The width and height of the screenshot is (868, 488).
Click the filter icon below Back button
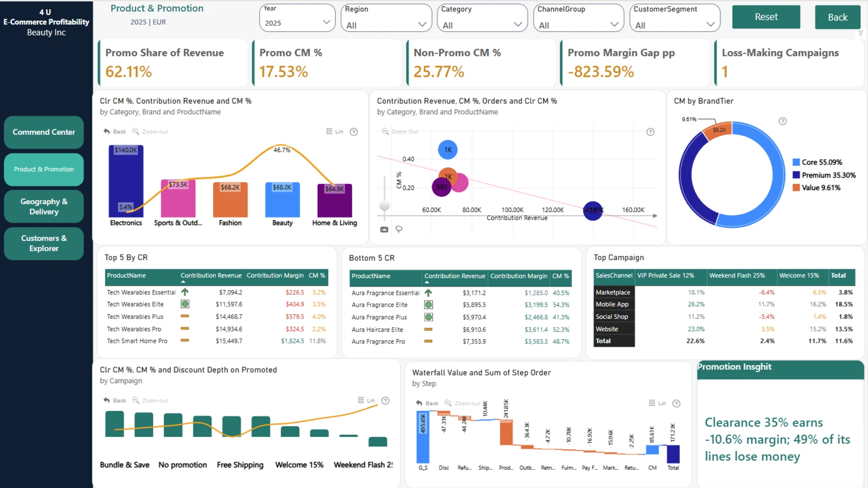(x=860, y=33)
